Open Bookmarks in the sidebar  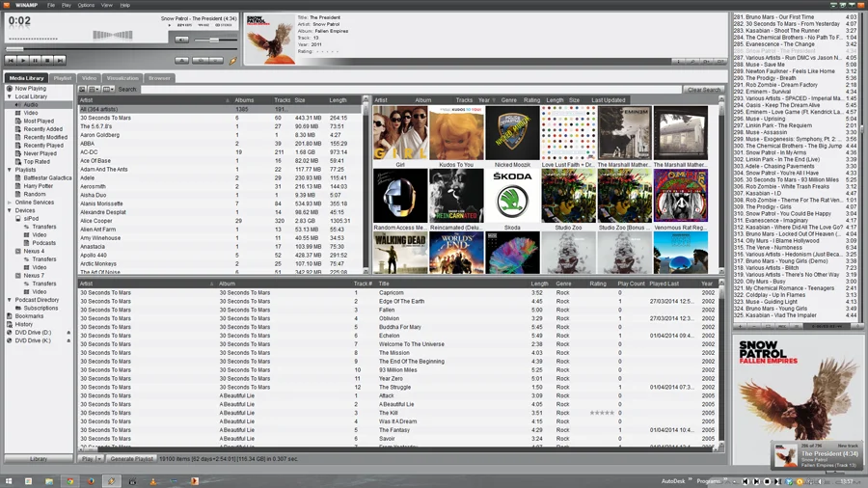29,316
